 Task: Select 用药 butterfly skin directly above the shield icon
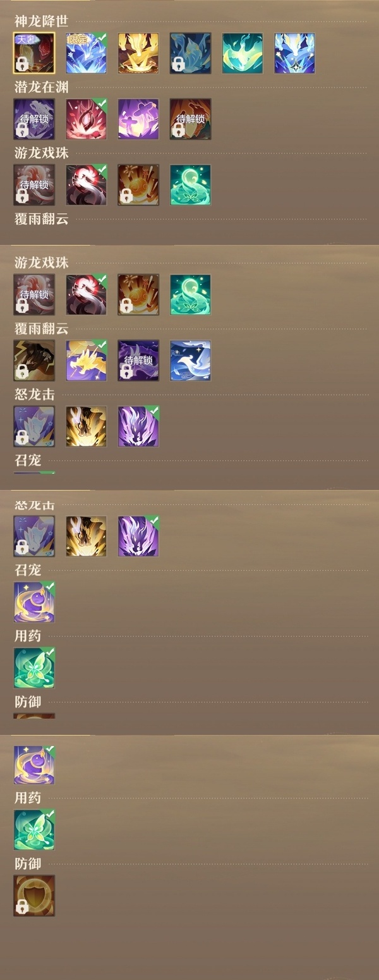pos(34,830)
